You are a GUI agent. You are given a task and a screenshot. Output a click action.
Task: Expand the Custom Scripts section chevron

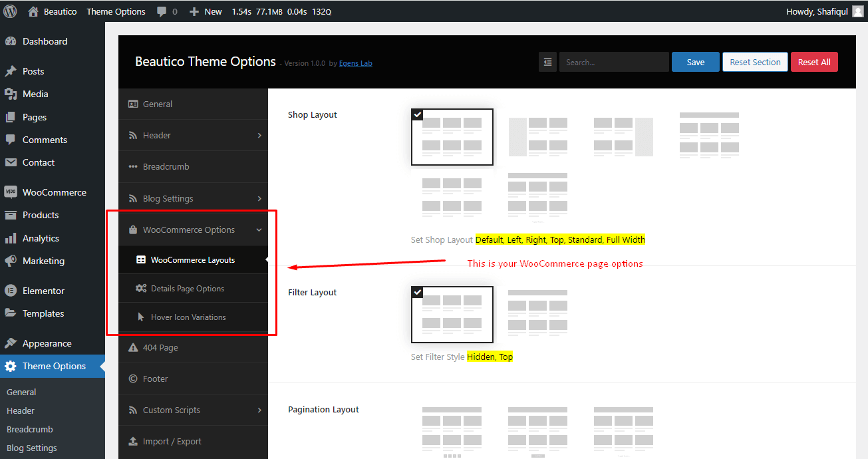pos(259,410)
